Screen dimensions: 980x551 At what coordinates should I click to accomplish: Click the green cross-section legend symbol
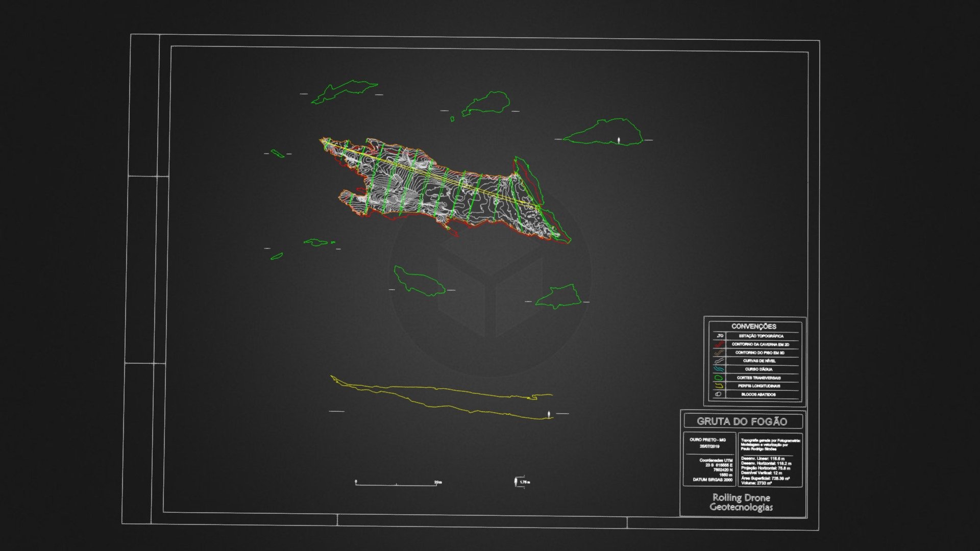pyautogui.click(x=719, y=378)
